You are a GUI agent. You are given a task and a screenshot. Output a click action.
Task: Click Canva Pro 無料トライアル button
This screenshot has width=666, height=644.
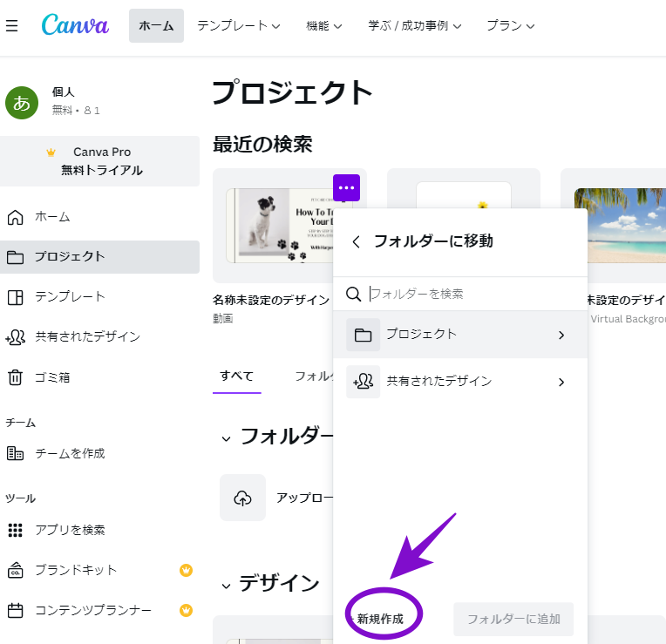tap(99, 161)
